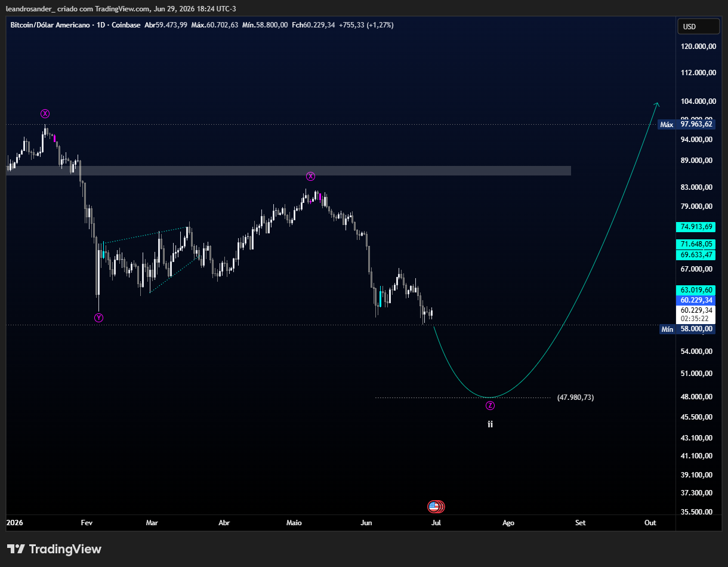Click the Abr59.473,99 open value

(x=166, y=25)
